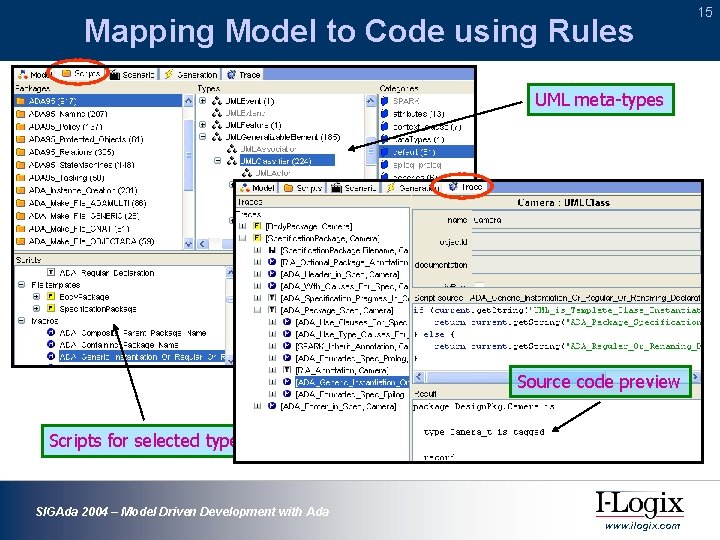Image resolution: width=720 pixels, height=540 pixels.
Task: Click Packages list scroll down arrow
Action: tap(188, 244)
